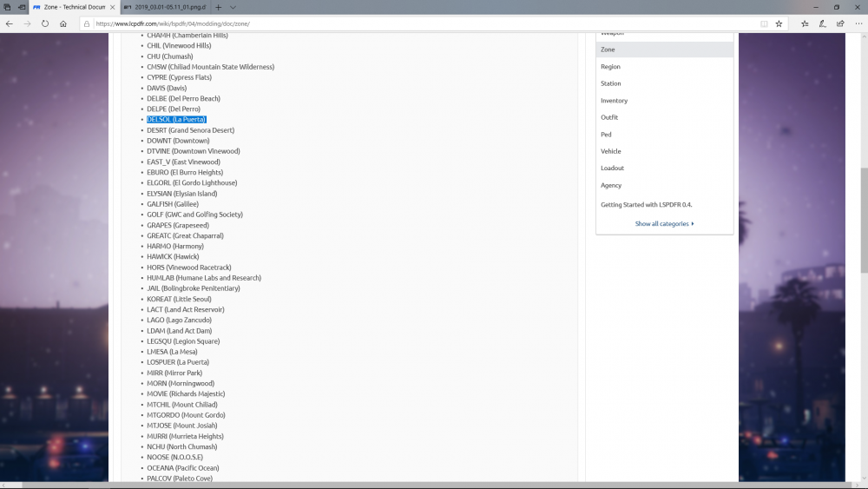868x489 pixels.
Task: Go to the browser home page
Action: point(63,23)
